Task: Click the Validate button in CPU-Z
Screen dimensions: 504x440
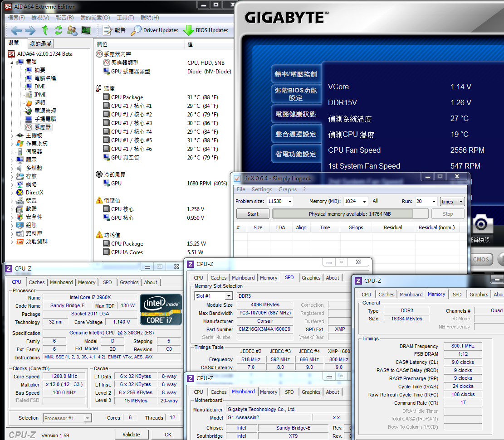Action: point(131,435)
